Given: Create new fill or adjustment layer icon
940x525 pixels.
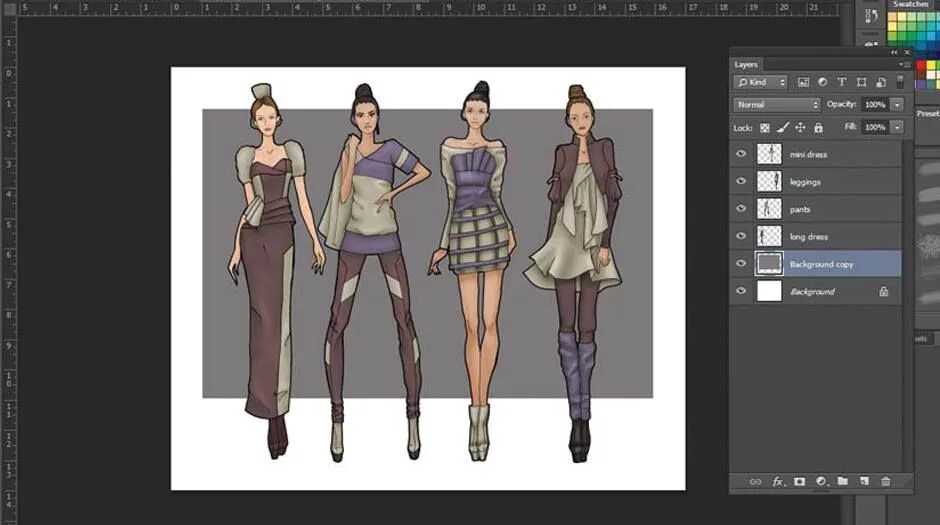Looking at the screenshot, I should (x=821, y=481).
